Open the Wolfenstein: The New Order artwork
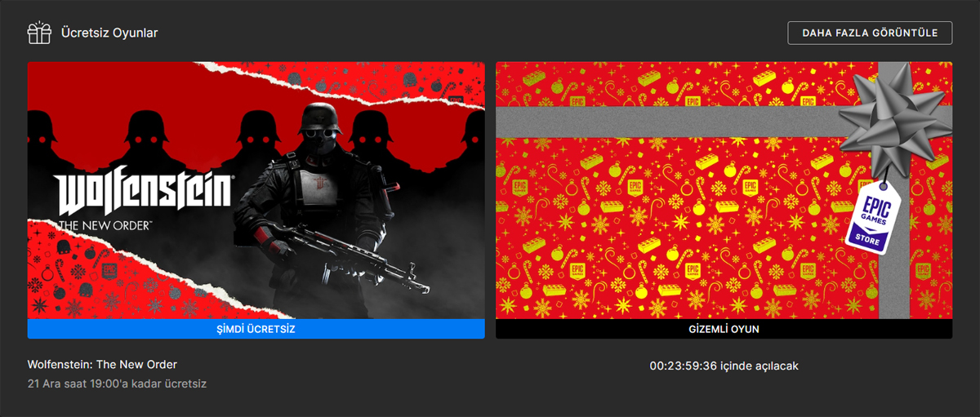Viewport: 980px width, 417px height. (256, 190)
